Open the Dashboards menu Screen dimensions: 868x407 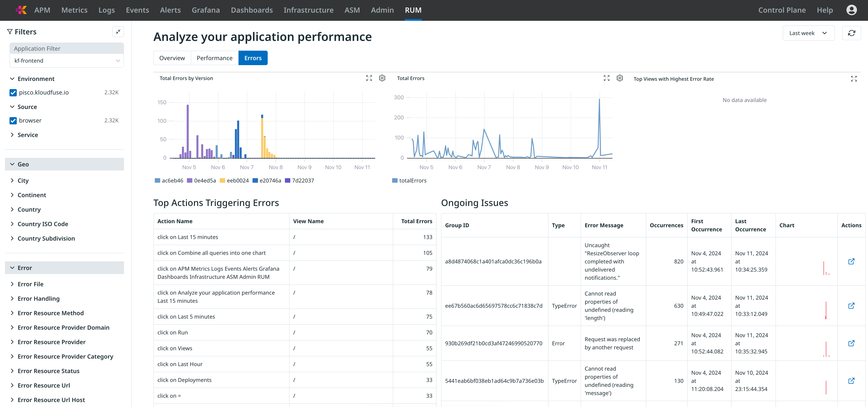coord(251,10)
